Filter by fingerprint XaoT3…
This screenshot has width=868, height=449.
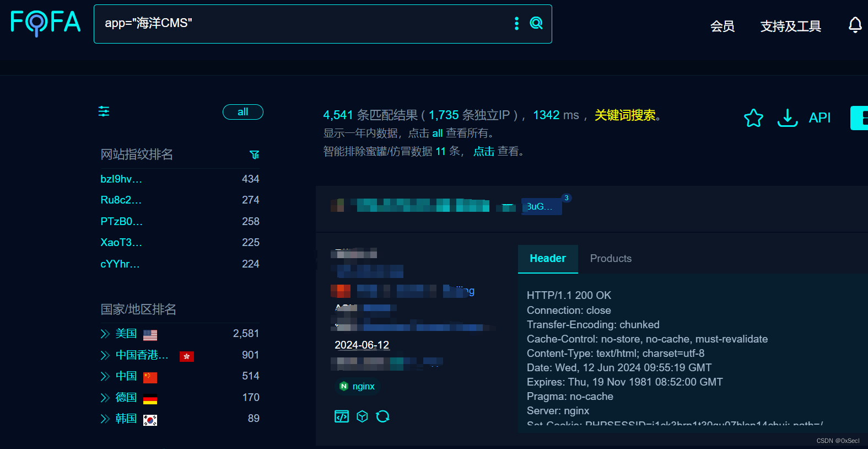click(121, 243)
